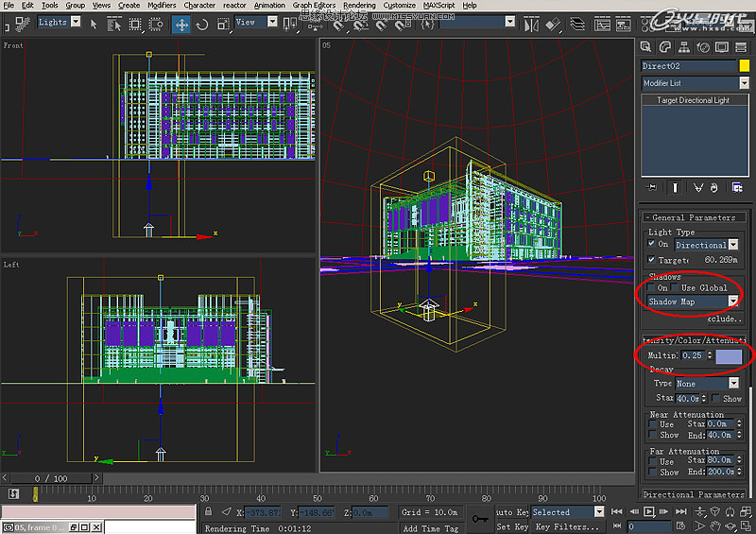The height and width of the screenshot is (534, 756).
Task: Switch to the Motion panel tab
Action: click(x=701, y=46)
